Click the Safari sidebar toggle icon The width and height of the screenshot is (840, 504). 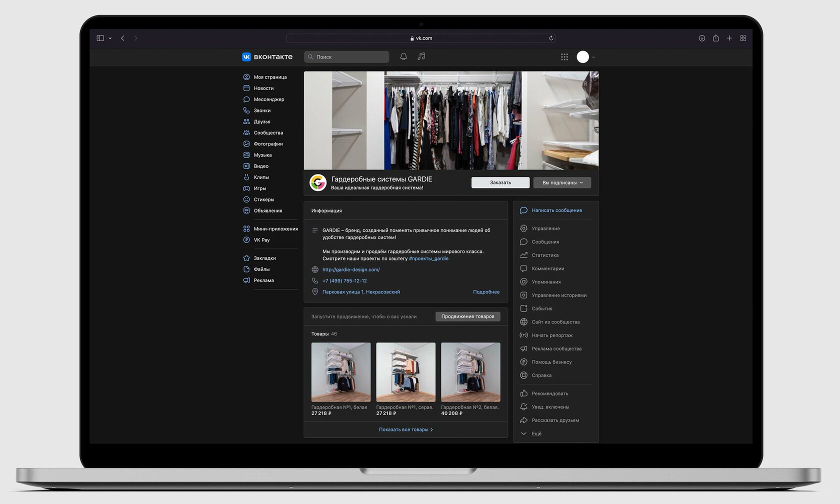point(100,38)
